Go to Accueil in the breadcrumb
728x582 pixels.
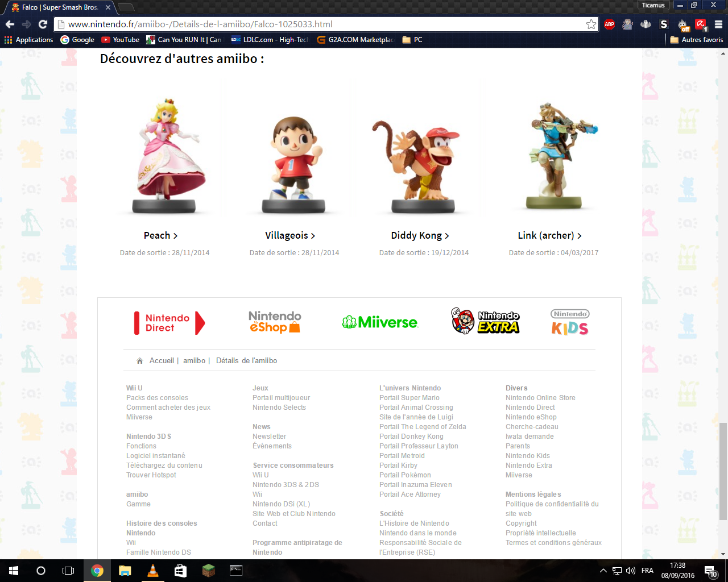tap(162, 361)
